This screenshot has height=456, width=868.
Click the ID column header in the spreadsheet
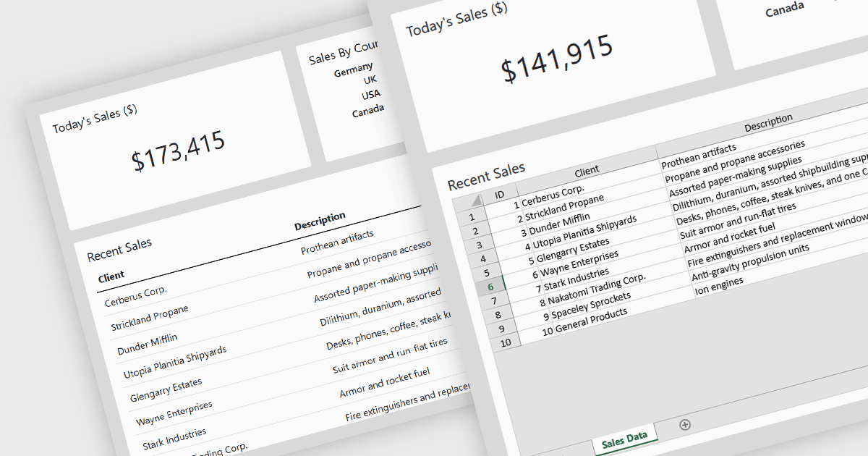point(499,195)
